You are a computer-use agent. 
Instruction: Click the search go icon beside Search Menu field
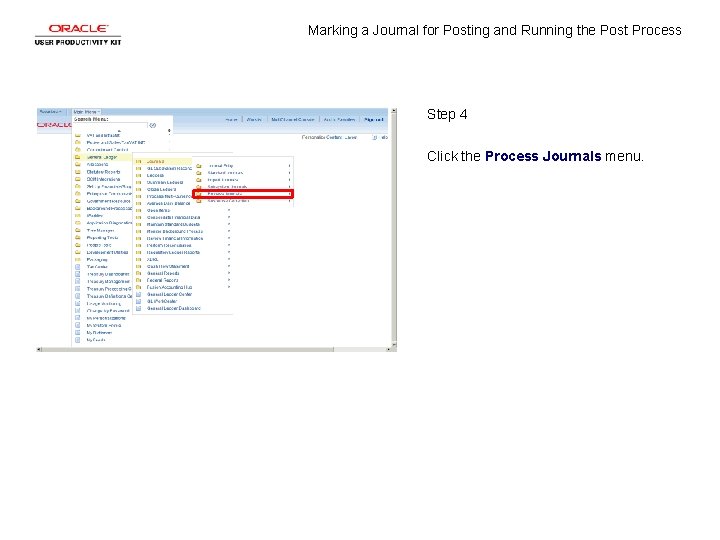[153, 125]
